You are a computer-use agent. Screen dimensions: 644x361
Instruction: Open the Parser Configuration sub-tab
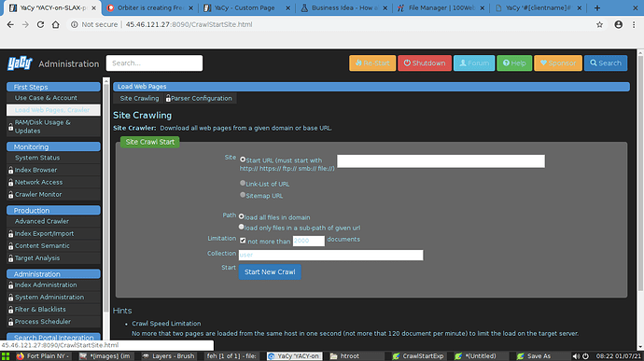[199, 98]
